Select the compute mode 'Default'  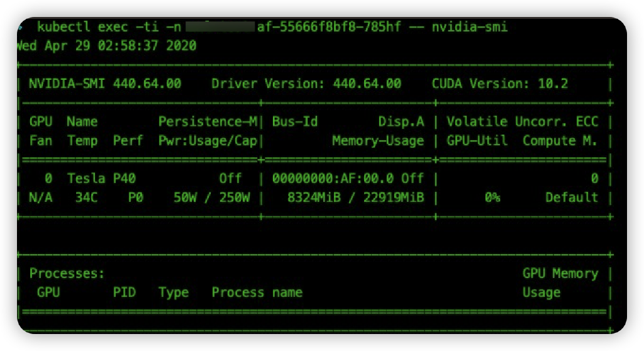(x=572, y=198)
